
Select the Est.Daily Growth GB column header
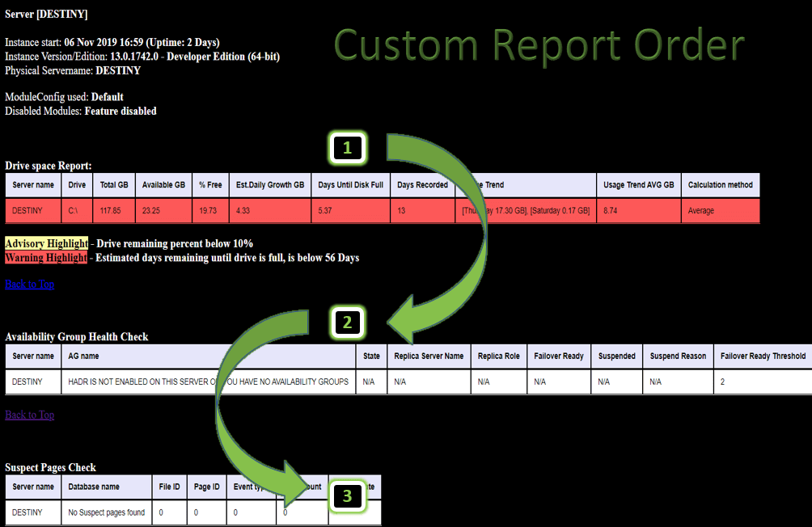tap(269, 185)
